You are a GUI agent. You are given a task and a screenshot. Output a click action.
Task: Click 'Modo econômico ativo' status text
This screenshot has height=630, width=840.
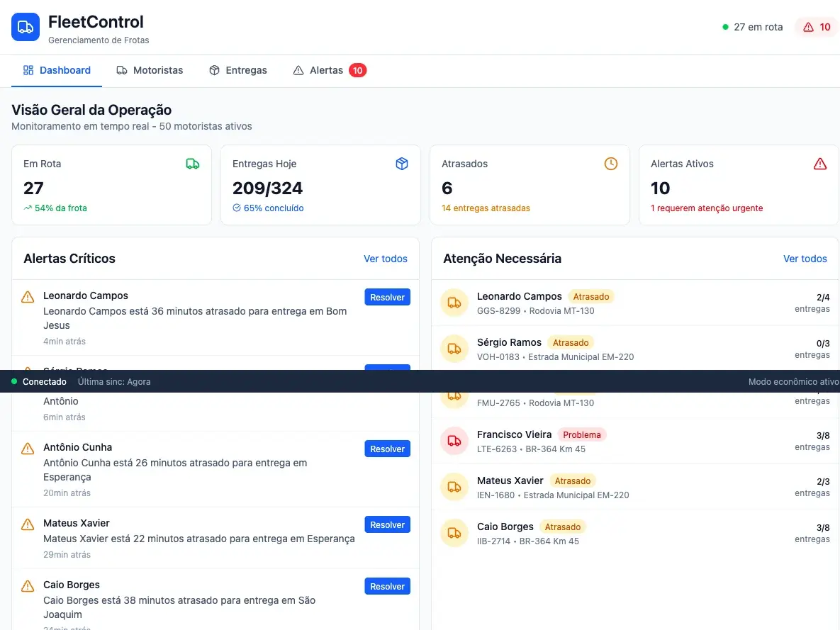[x=794, y=381]
